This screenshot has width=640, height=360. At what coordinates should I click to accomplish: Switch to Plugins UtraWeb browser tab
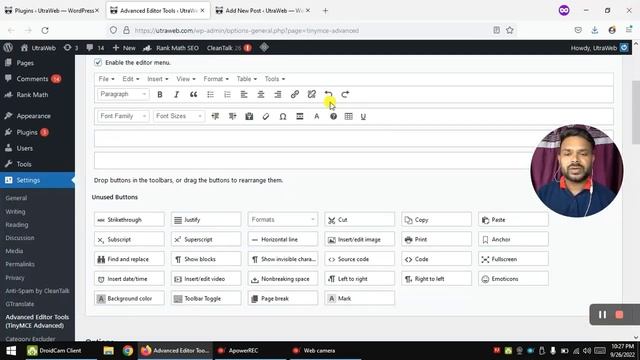pos(51,11)
